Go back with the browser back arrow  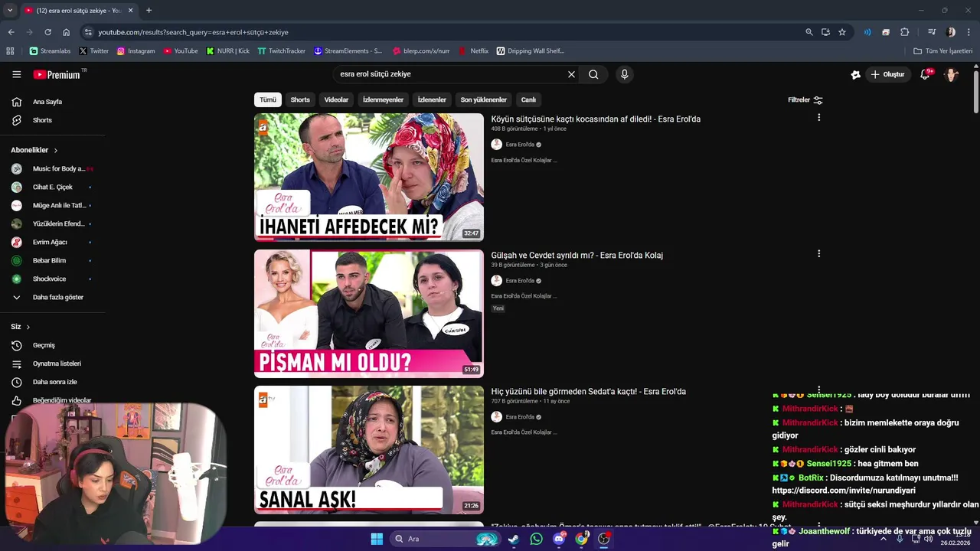click(11, 32)
